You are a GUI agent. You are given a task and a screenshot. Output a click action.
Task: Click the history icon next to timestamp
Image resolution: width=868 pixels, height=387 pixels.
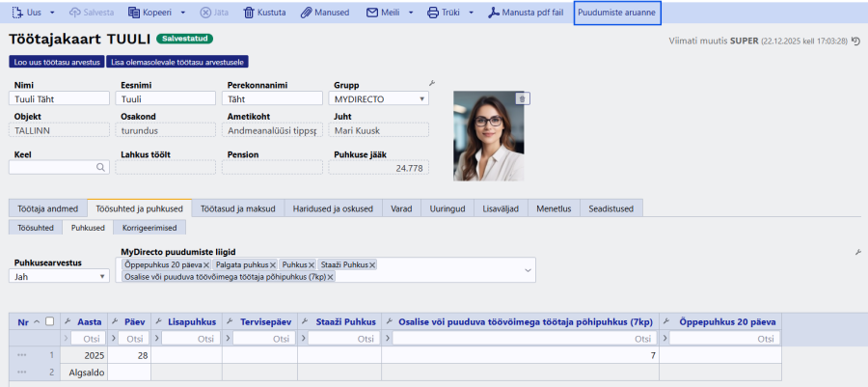point(854,41)
